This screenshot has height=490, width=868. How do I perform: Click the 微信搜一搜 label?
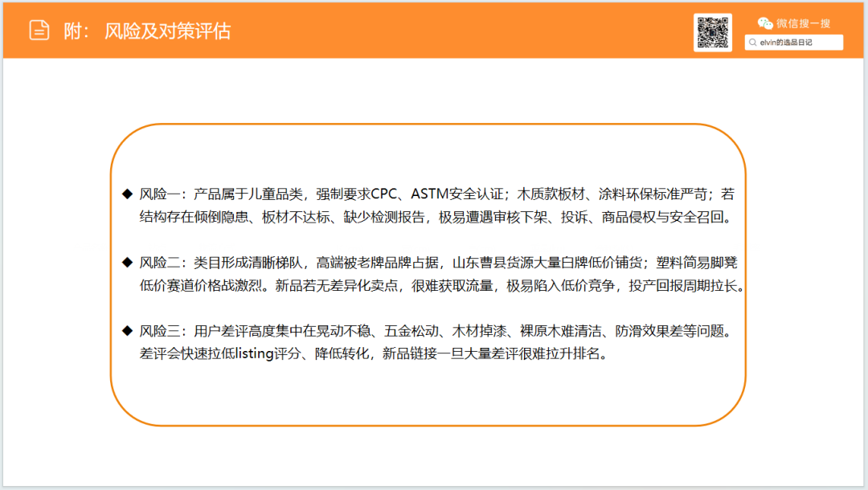pyautogui.click(x=803, y=23)
